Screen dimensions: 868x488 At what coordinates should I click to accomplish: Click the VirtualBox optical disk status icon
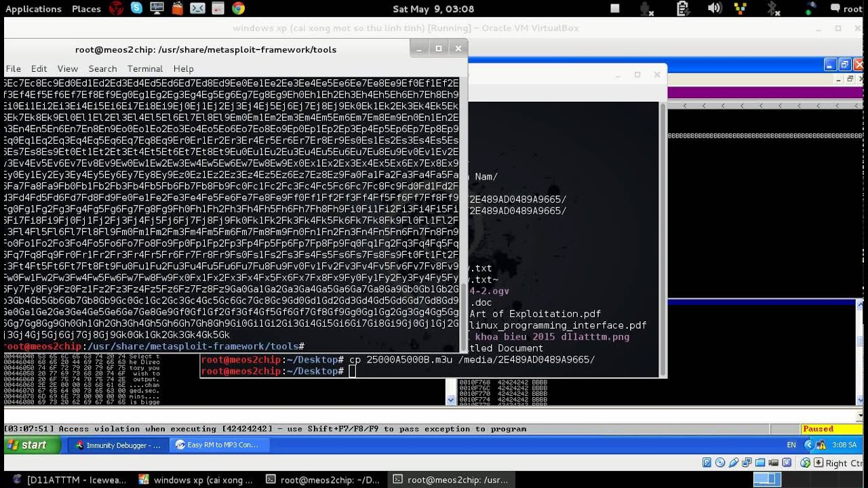(x=720, y=463)
